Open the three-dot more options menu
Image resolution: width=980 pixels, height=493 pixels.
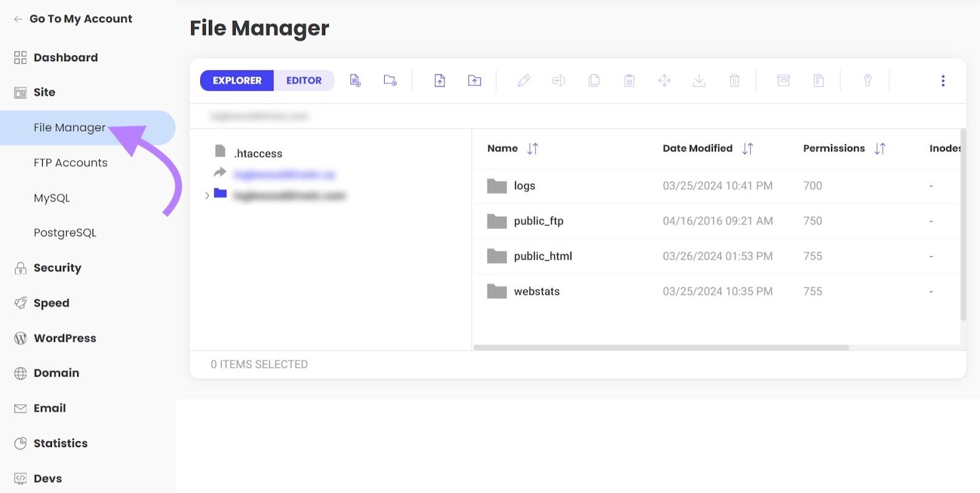pyautogui.click(x=943, y=81)
